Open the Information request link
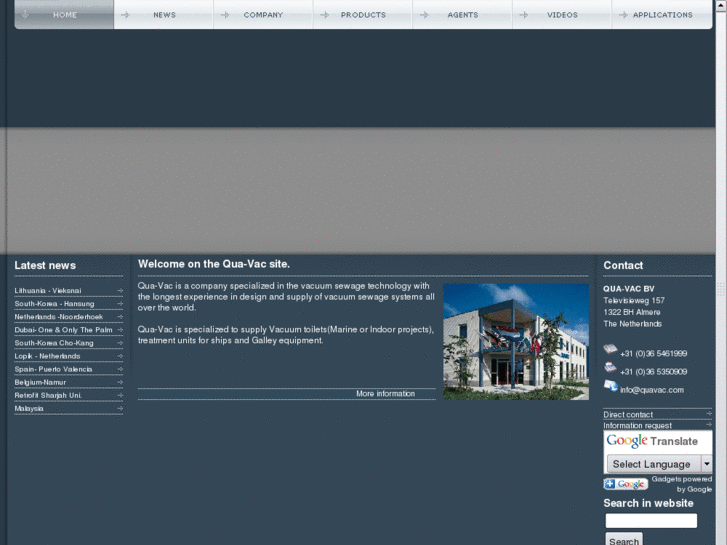 tap(637, 425)
